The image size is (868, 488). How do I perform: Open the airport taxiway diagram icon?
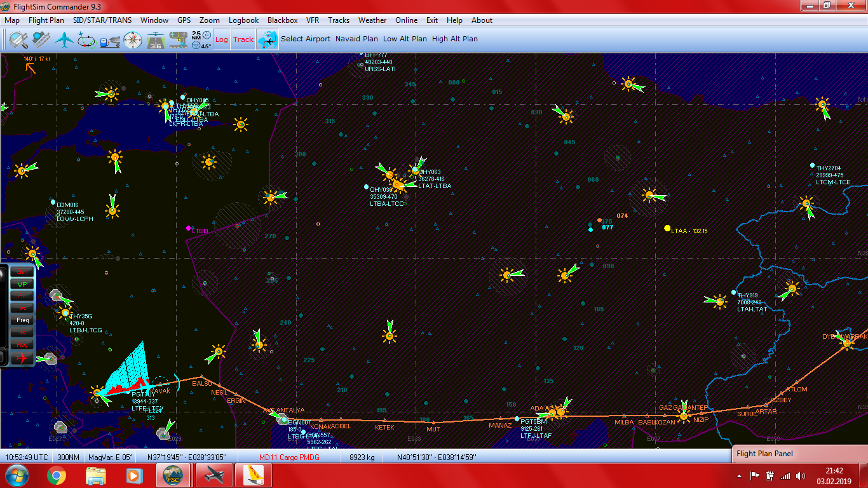tap(179, 39)
